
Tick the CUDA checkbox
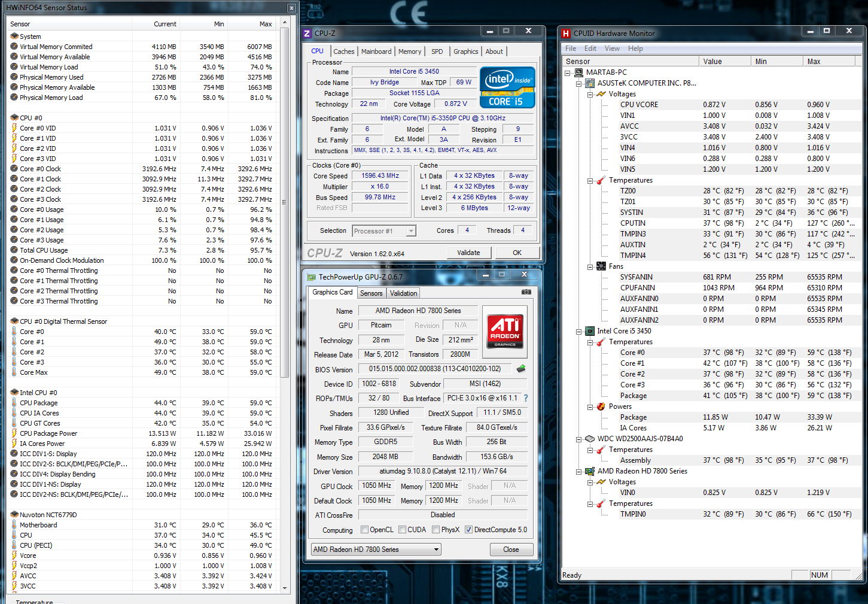point(403,530)
